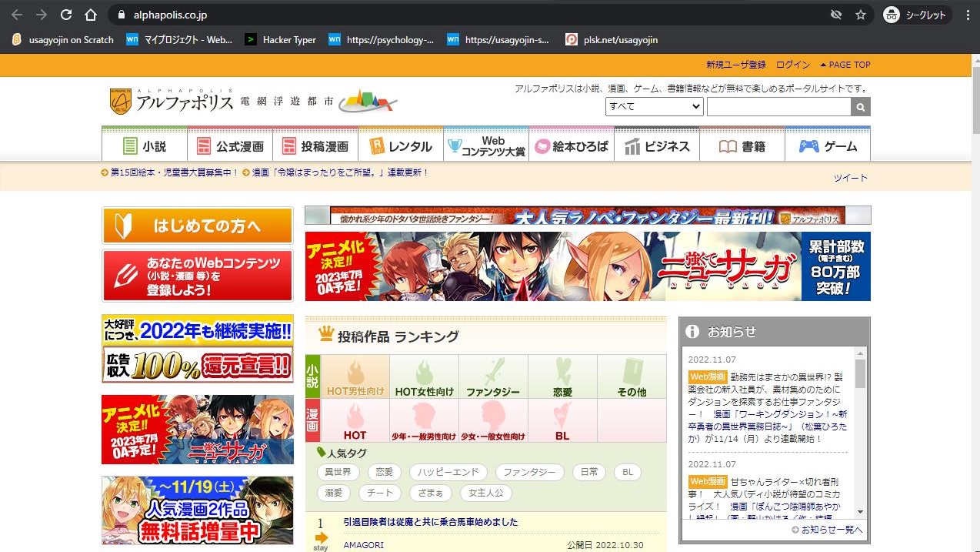The height and width of the screenshot is (552, 980).
Task: Click the 異世界 popular tag
Action: tap(338, 472)
